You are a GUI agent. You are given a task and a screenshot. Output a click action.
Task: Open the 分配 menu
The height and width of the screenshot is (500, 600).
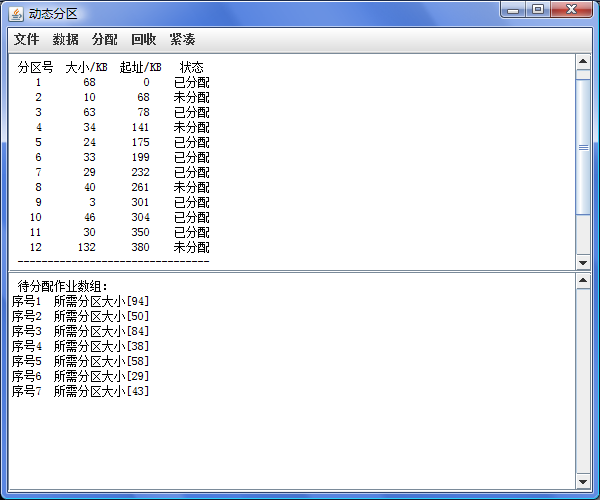coord(104,40)
